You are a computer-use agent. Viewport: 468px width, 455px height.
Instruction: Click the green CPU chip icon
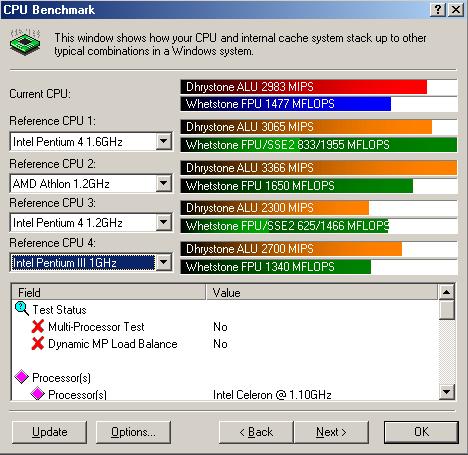(25, 42)
